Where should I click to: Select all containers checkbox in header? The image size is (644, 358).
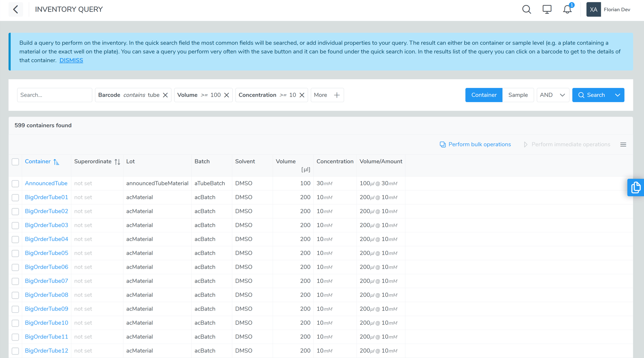coord(15,162)
